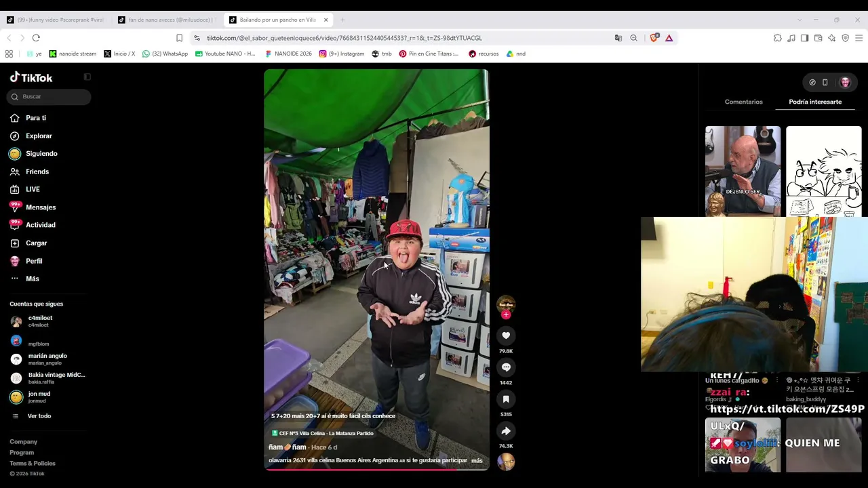Viewport: 868px width, 488px height.
Task: Open the DEJENLO SER suggested video
Action: pos(743,171)
